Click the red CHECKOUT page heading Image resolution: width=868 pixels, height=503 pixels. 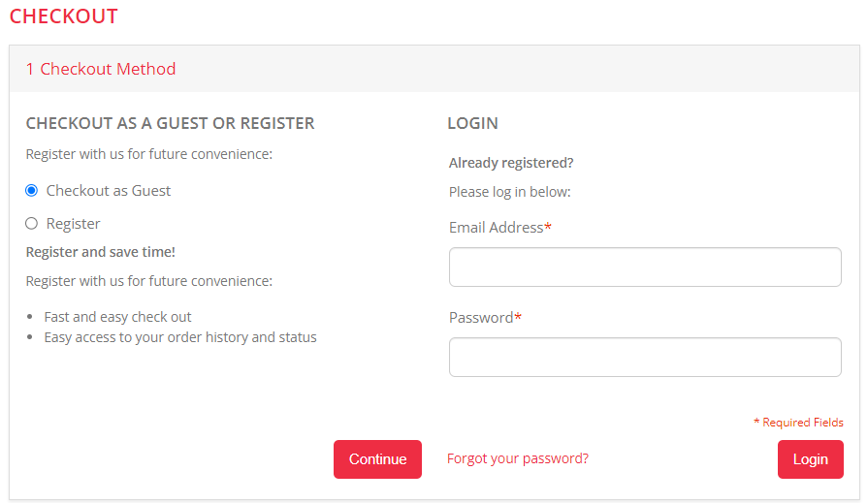coord(64,16)
